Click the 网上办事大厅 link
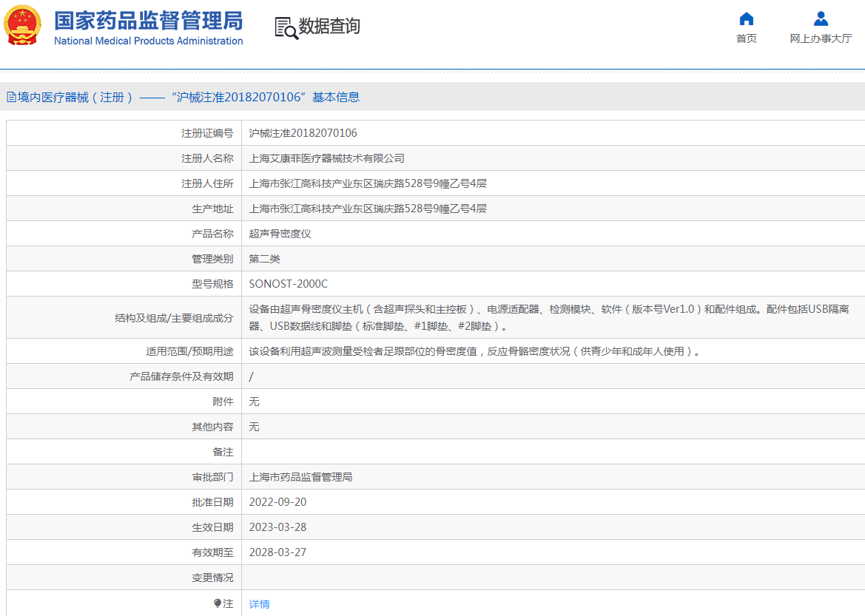The image size is (865, 616). tap(822, 38)
